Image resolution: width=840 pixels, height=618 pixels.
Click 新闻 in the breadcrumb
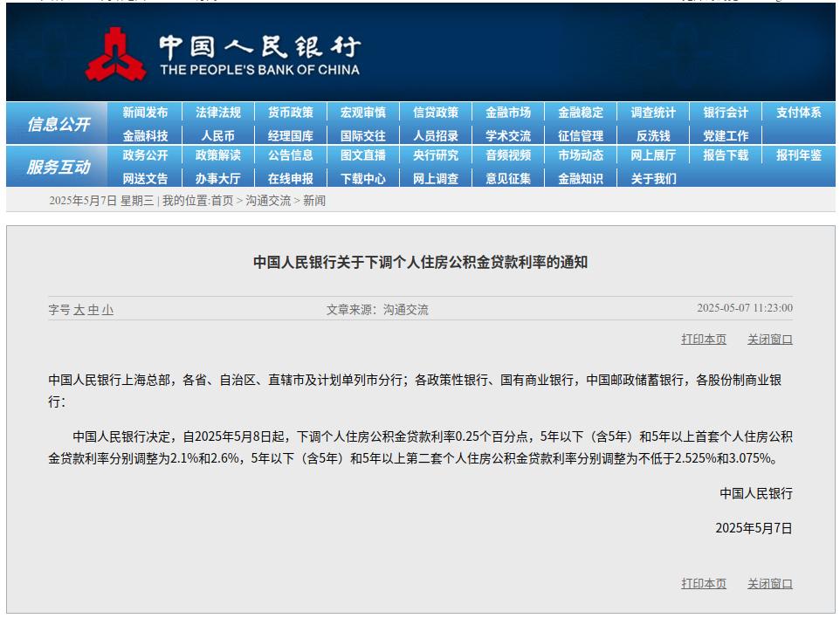(x=314, y=201)
